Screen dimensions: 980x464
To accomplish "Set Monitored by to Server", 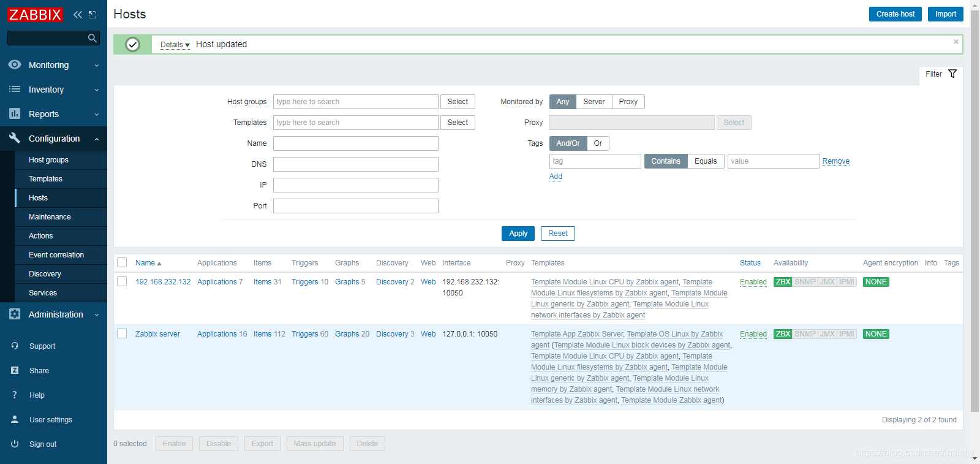I will coord(594,102).
